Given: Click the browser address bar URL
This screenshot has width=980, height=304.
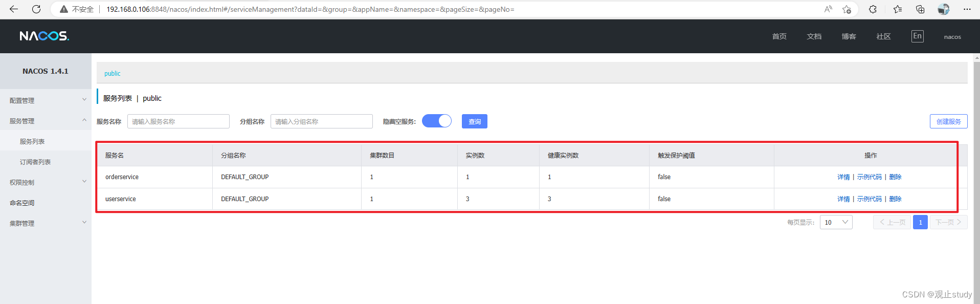Looking at the screenshot, I should click(310, 9).
